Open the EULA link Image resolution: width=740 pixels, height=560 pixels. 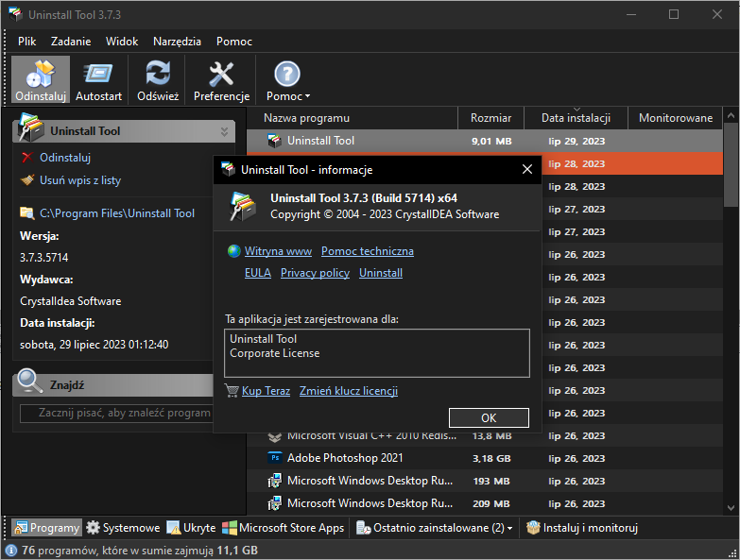coord(258,273)
